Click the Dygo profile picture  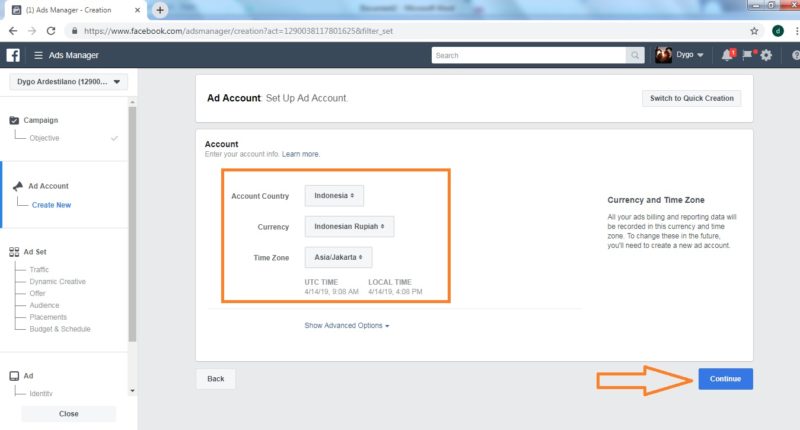(663, 55)
